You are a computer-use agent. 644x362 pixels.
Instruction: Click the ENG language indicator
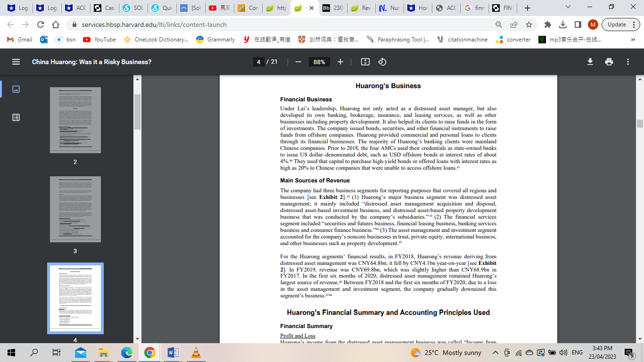pos(577,353)
